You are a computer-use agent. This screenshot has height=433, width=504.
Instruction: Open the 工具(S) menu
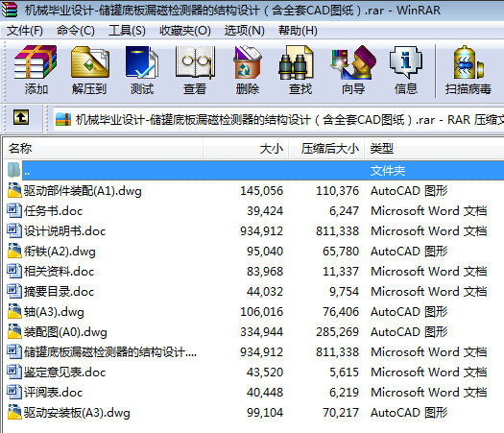tap(127, 31)
